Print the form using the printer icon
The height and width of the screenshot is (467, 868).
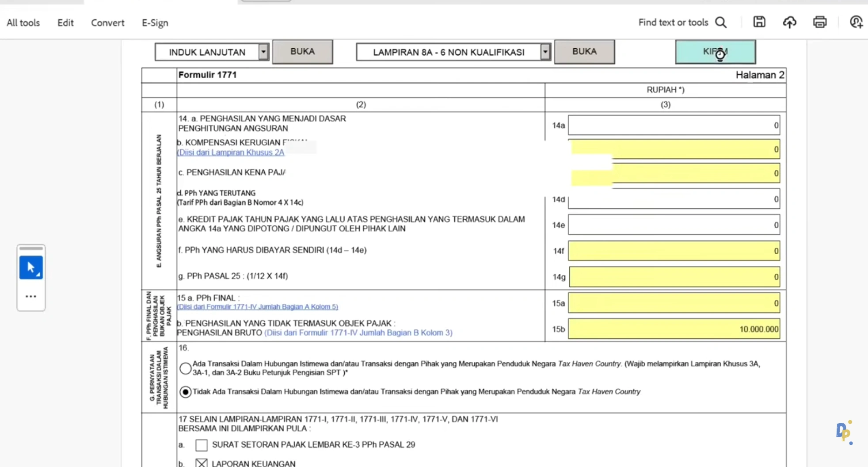coord(820,22)
